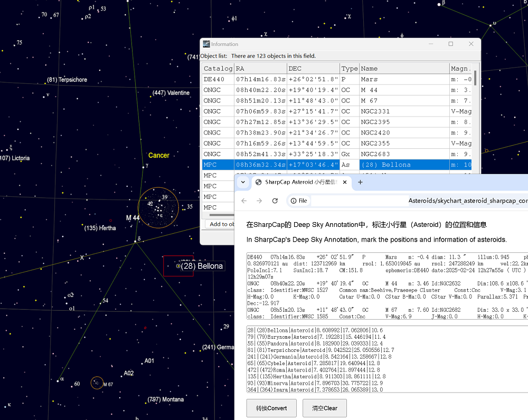Click the browser forward arrow
Viewport: 528px width, 420px height.
pyautogui.click(x=259, y=201)
